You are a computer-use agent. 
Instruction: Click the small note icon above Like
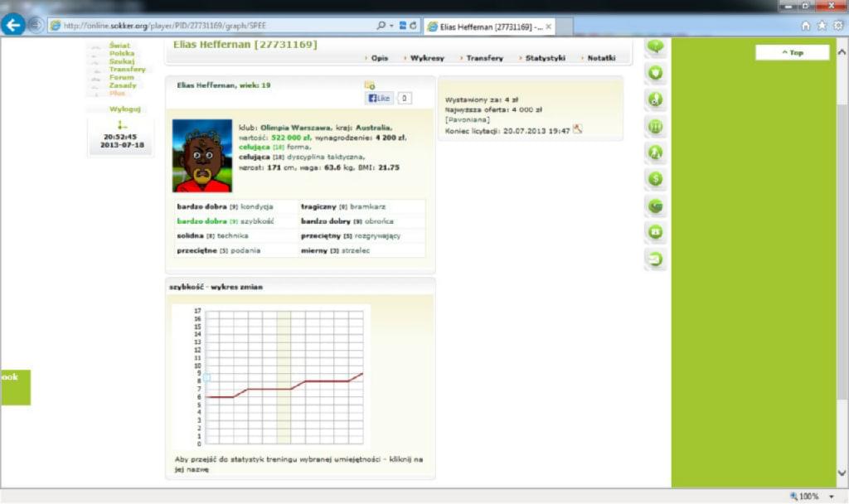(370, 85)
